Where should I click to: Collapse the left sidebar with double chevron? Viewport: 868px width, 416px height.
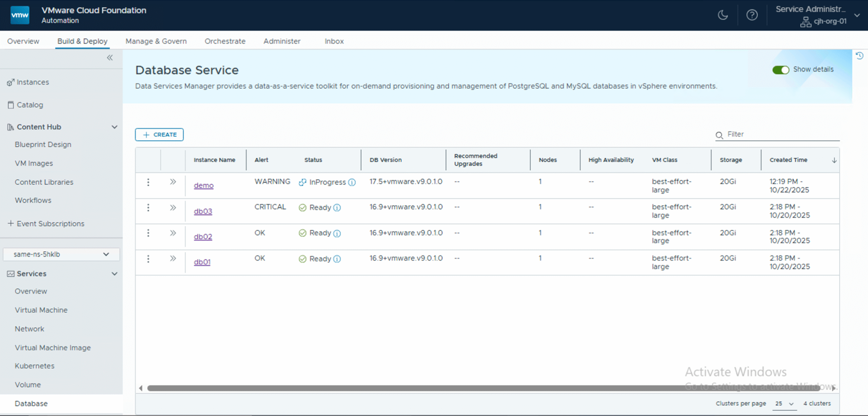tap(110, 58)
